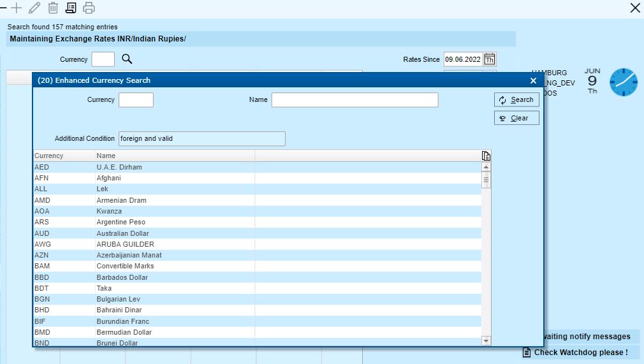Click the copy-list icon above the results table

[486, 156]
